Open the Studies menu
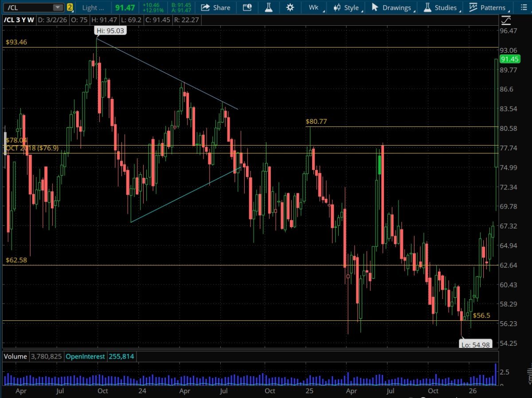 (x=440, y=8)
